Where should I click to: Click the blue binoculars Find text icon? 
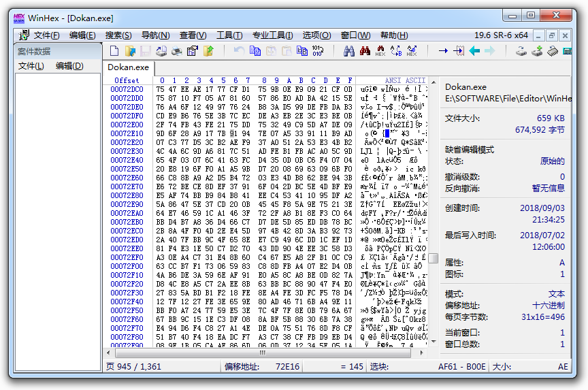point(349,50)
